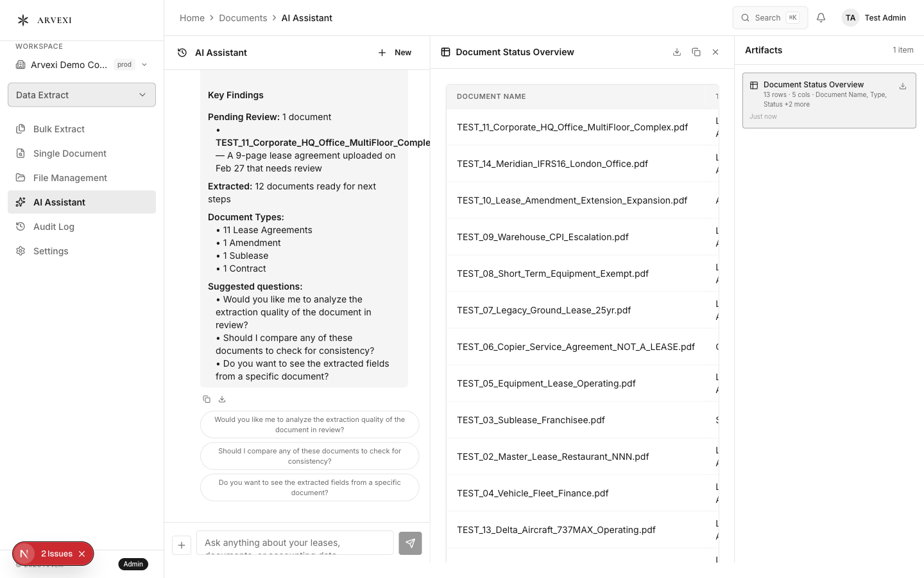Select Single Document in the sidebar

pyautogui.click(x=69, y=153)
